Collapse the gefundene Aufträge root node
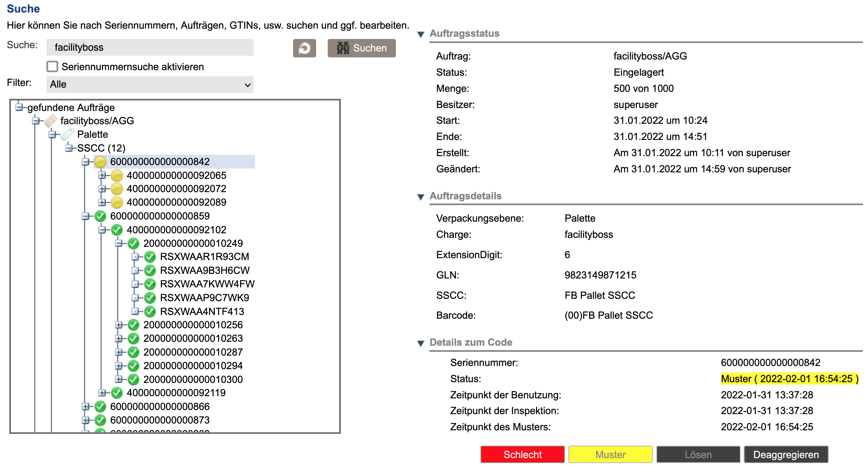This screenshot has width=868, height=466. click(x=19, y=107)
